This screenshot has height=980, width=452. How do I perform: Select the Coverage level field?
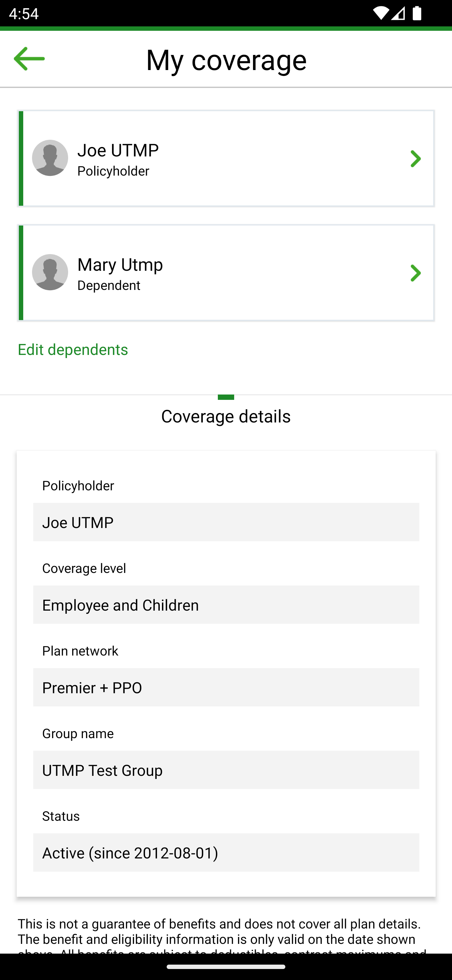point(226,605)
